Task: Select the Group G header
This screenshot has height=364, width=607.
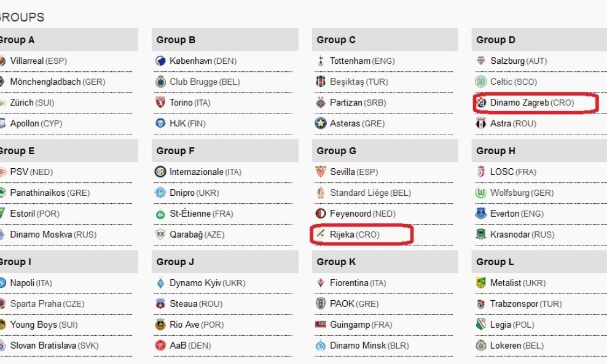Action: 385,150
